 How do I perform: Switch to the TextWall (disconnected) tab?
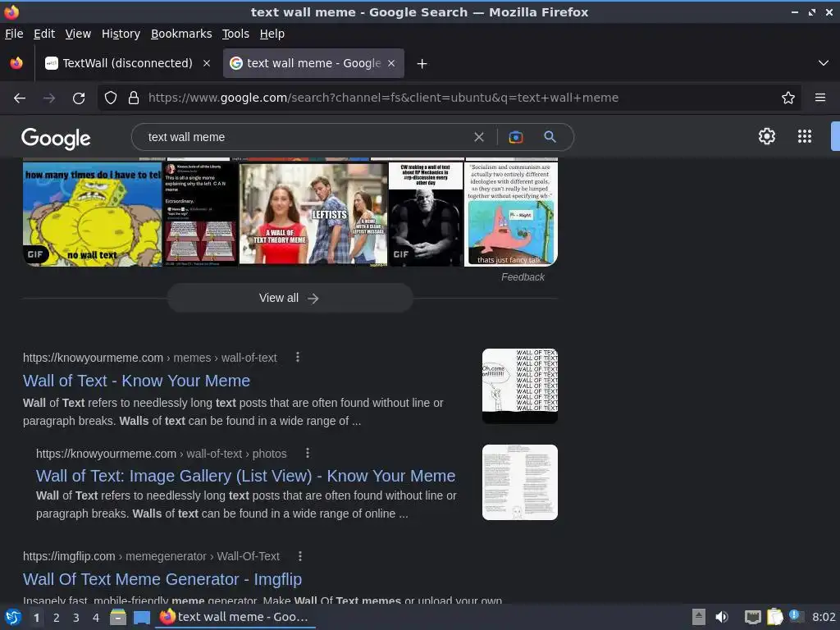coord(127,63)
